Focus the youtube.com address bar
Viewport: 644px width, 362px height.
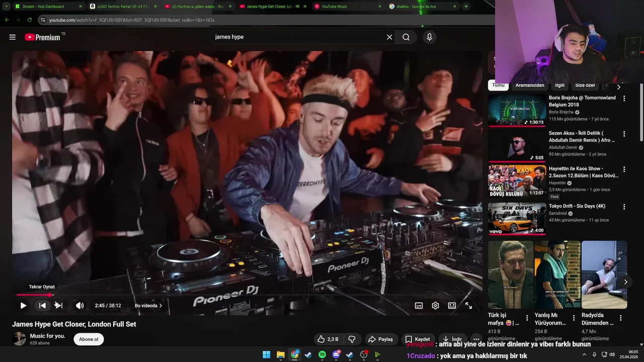tap(267, 20)
